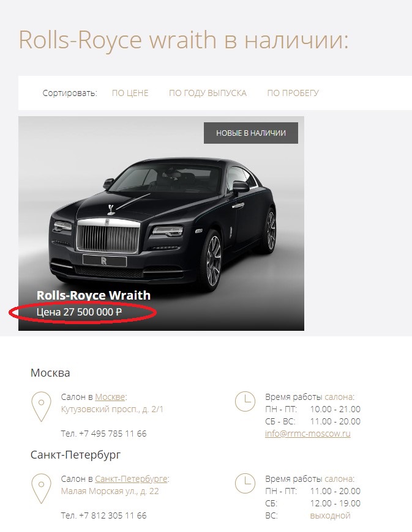This screenshot has width=412, height=532.
Task: Follow the Санкт-Петербурге salon link
Action: point(131,479)
